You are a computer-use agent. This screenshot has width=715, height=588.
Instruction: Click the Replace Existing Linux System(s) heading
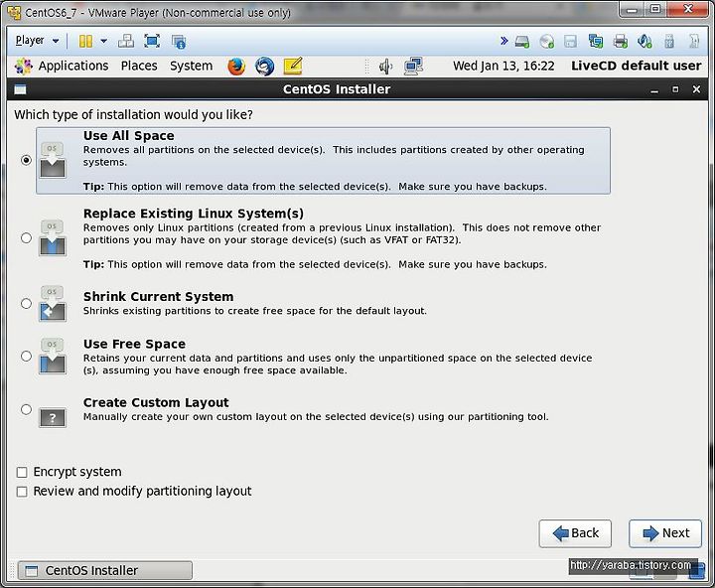coord(194,214)
